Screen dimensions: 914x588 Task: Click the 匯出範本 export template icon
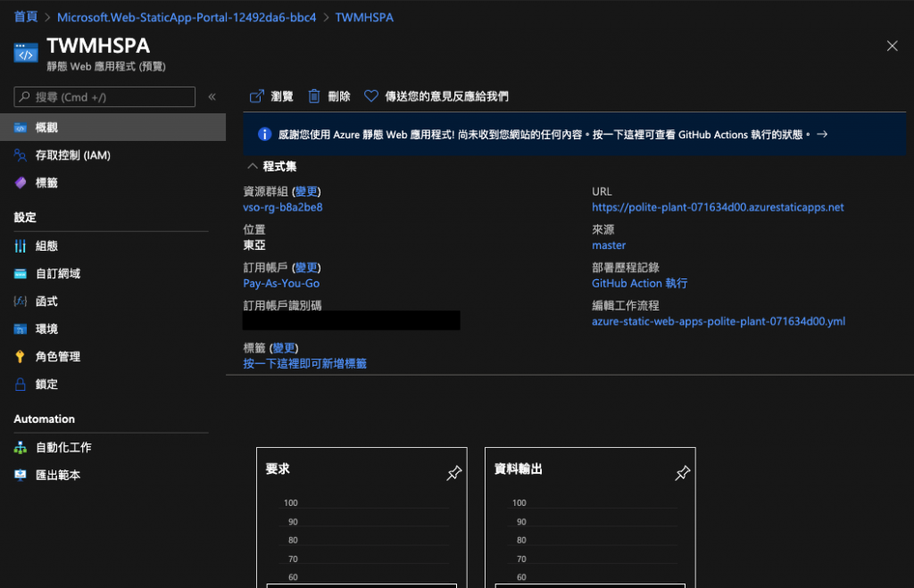[x=21, y=475]
